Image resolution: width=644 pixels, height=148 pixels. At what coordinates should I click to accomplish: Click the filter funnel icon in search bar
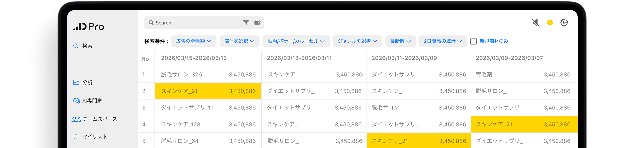pyautogui.click(x=246, y=23)
